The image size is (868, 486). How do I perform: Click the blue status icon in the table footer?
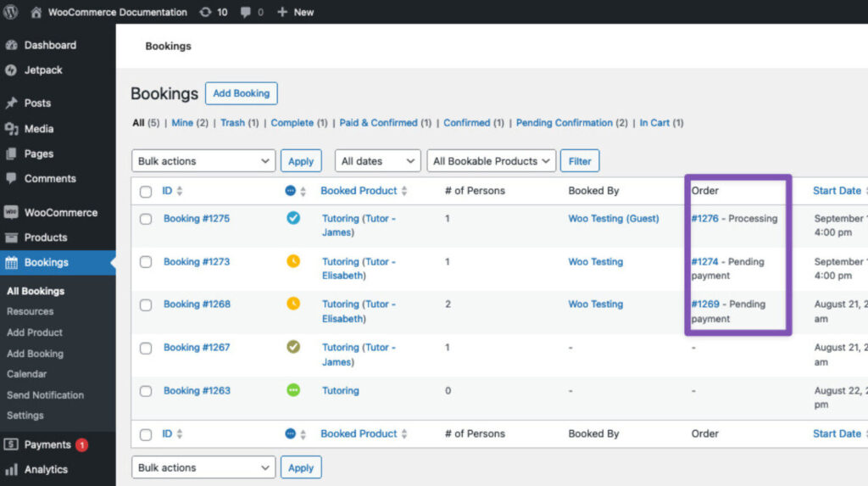(x=290, y=433)
